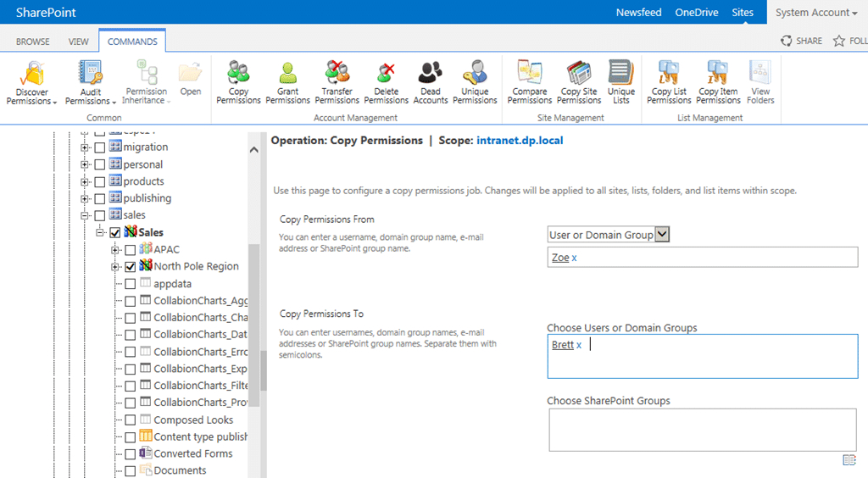
Task: Check the products checkbox
Action: click(100, 182)
